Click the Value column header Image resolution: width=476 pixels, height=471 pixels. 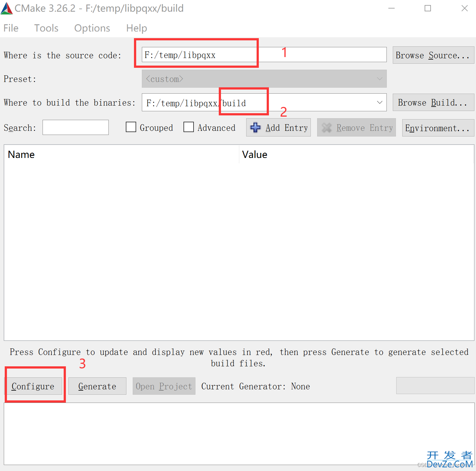(x=356, y=154)
